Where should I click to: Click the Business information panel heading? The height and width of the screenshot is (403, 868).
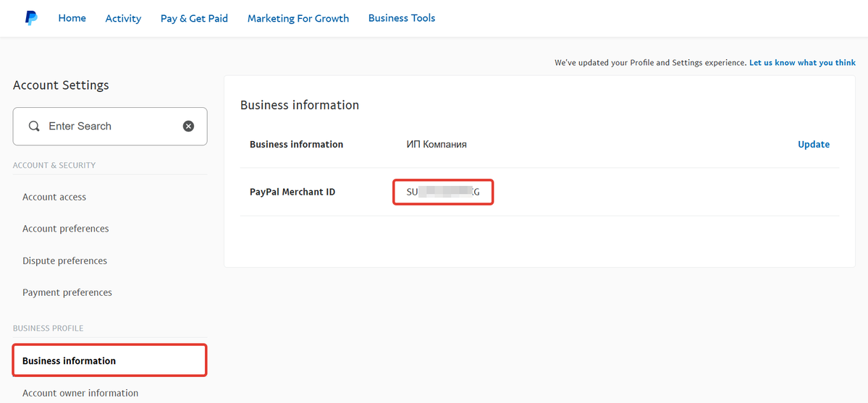pyautogui.click(x=300, y=105)
